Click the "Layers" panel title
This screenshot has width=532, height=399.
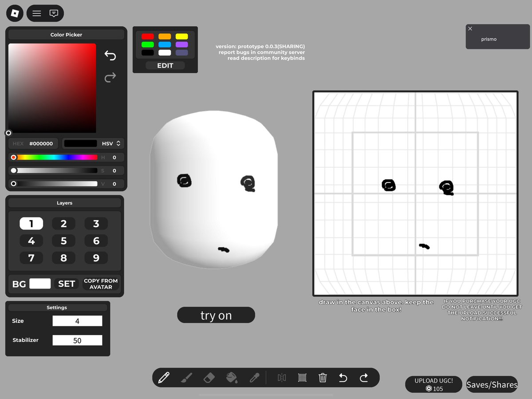tap(64, 203)
